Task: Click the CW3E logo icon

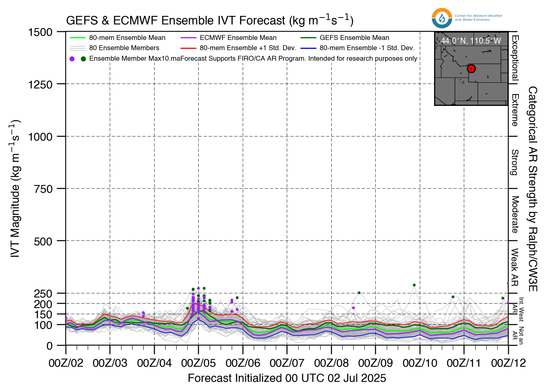Action: pyautogui.click(x=442, y=18)
